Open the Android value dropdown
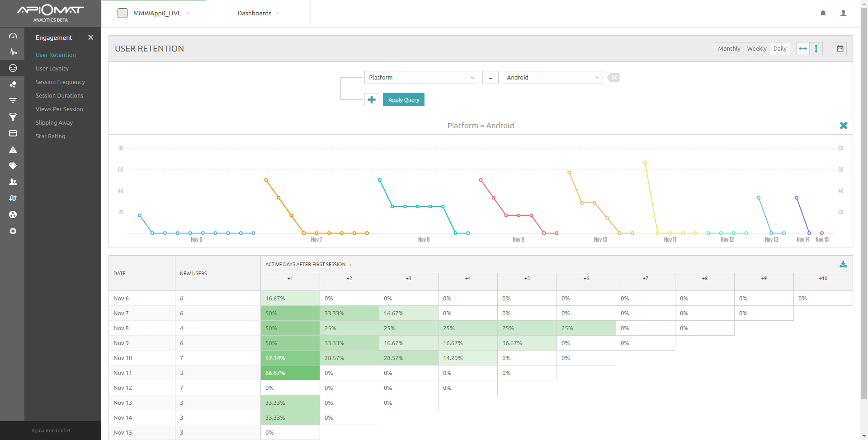This screenshot has width=868, height=440. 552,77
